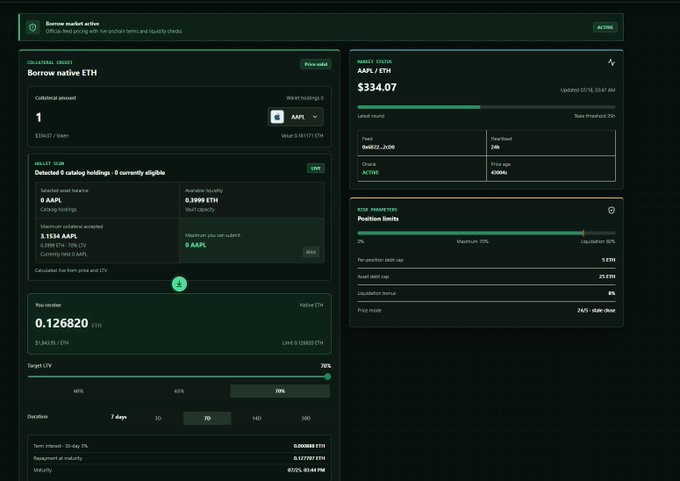680x481 pixels.
Task: Choose the 14D duration option
Action: 257,418
